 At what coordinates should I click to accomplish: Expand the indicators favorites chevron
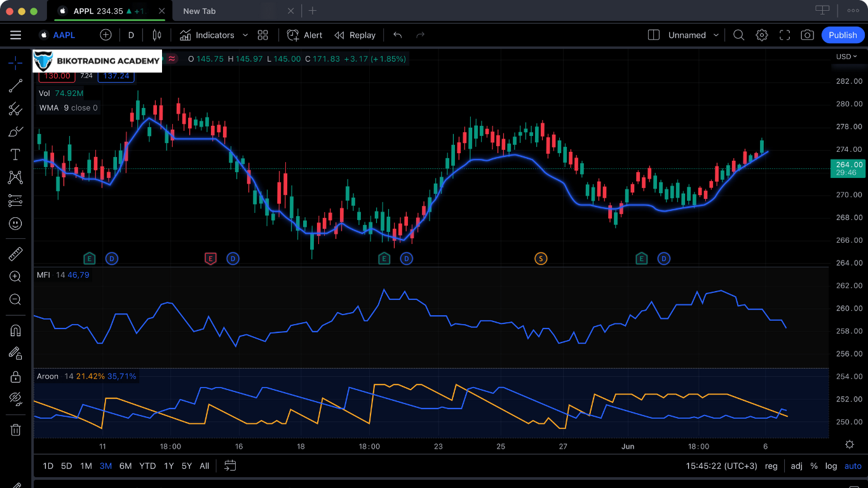245,35
